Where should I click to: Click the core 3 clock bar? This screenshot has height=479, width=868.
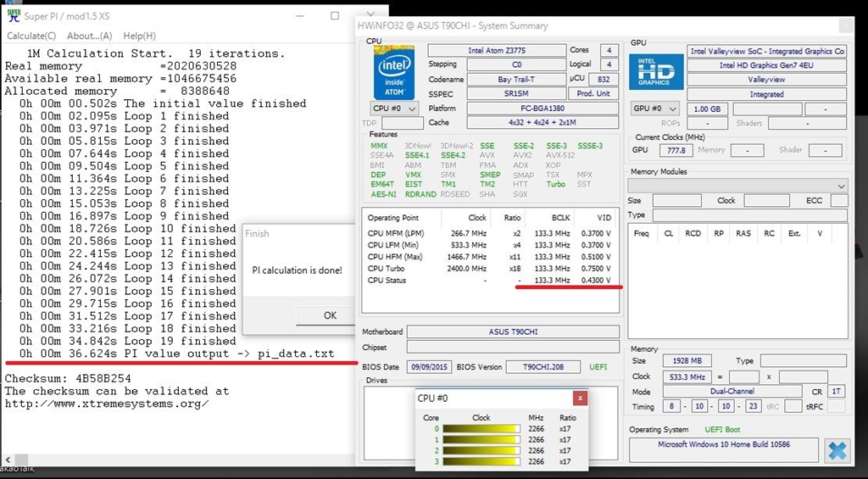click(481, 462)
